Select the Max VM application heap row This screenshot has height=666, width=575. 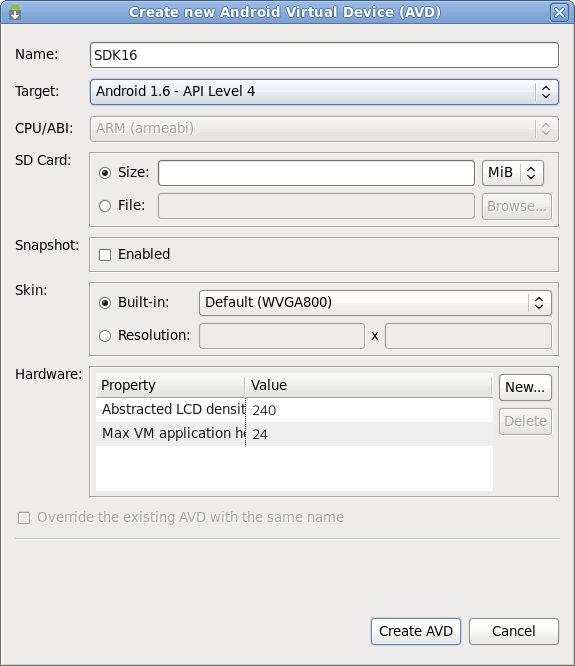(x=294, y=434)
